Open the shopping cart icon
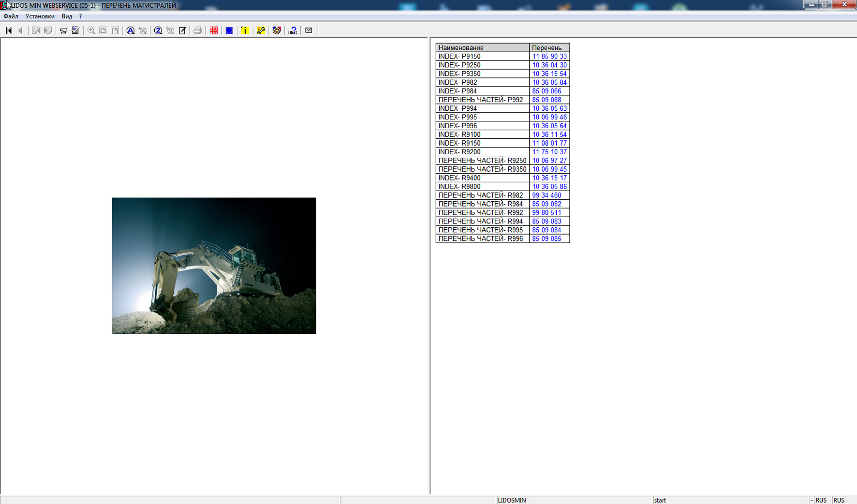This screenshot has width=857, height=504. [63, 30]
